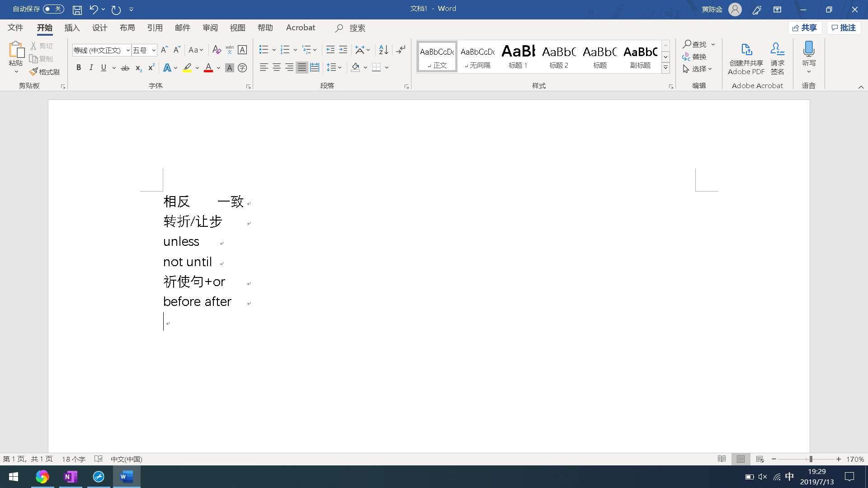This screenshot has width=868, height=488.
Task: Click Create and Share Adobe PDF icon
Action: (x=746, y=50)
